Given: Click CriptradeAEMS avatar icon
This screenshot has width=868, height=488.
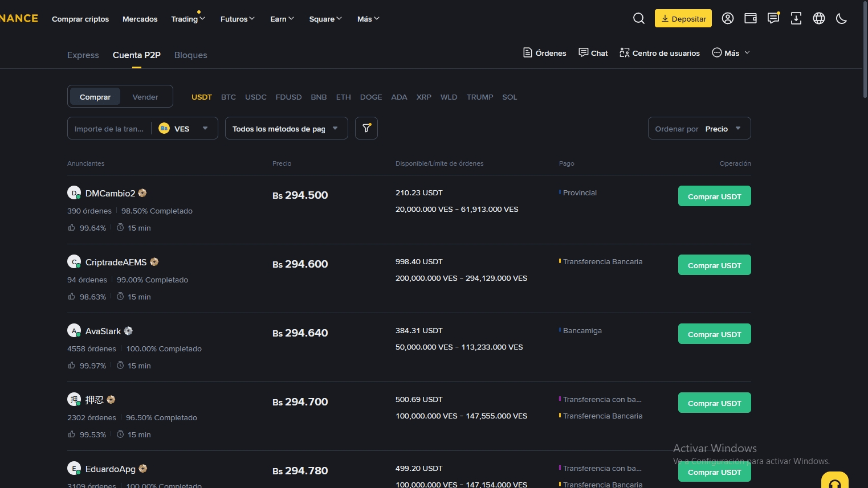Looking at the screenshot, I should pos(74,262).
